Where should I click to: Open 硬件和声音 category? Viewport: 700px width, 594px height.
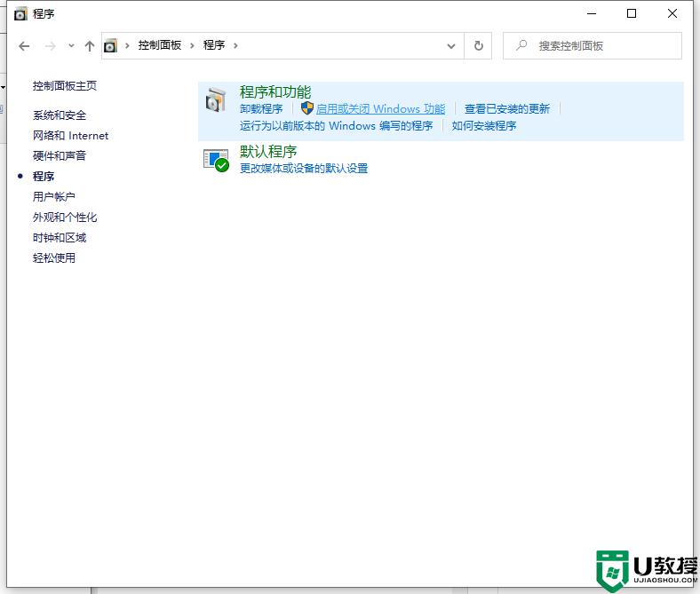click(x=60, y=155)
